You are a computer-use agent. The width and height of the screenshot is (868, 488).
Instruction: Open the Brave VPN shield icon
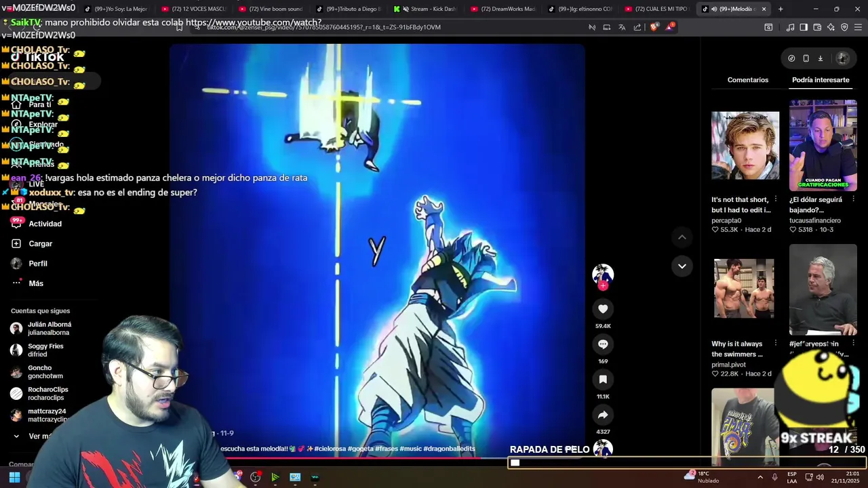pos(844,27)
